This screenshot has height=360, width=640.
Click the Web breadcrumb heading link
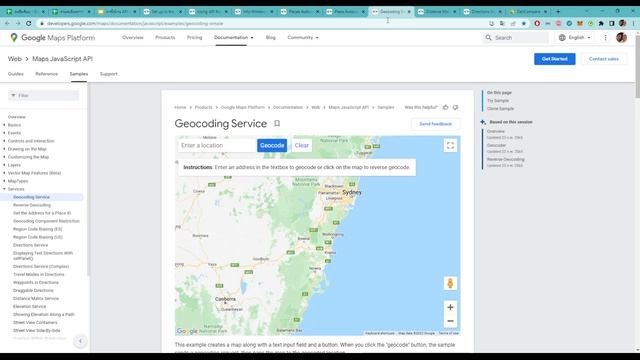[15, 59]
